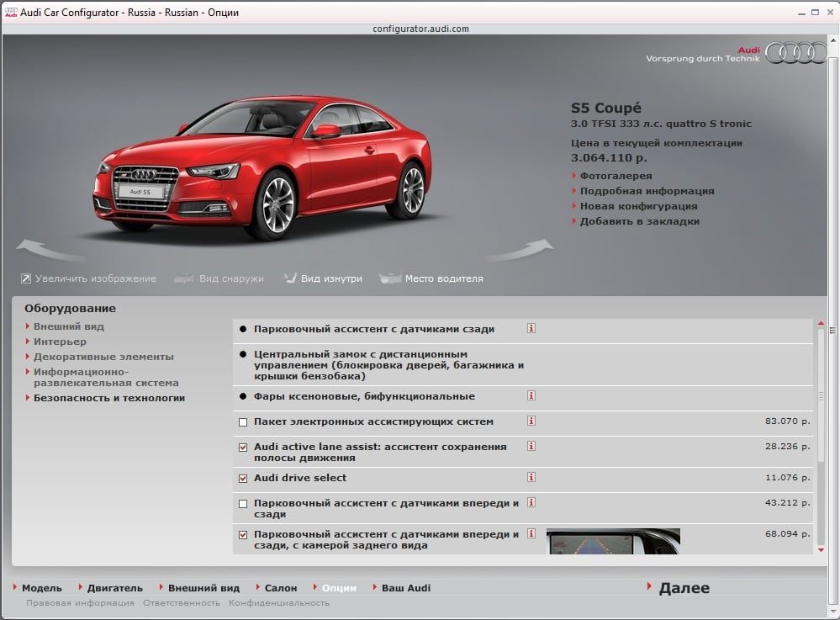
Task: Open Подробная информация link
Action: coord(647,191)
